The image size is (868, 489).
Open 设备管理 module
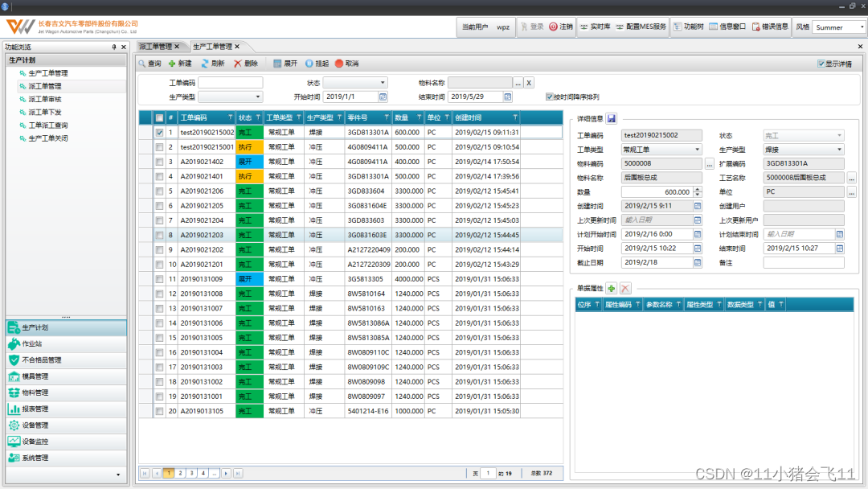[66, 425]
